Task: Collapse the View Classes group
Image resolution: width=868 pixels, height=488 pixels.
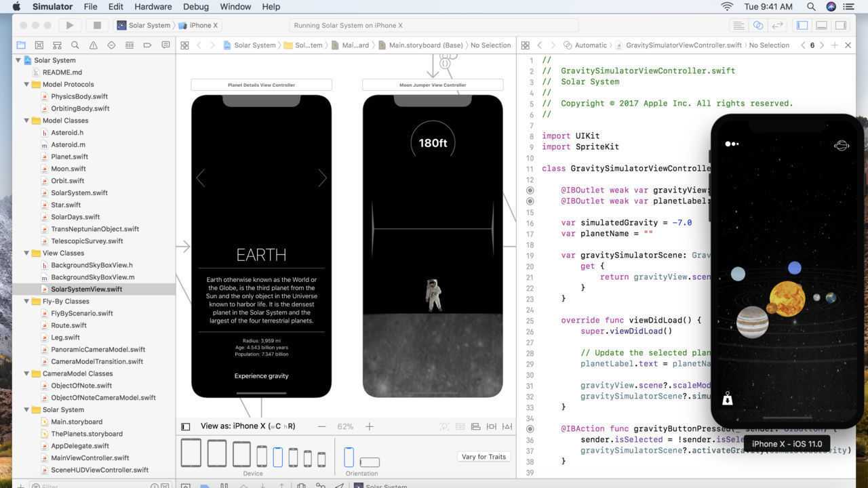Action: tap(27, 253)
